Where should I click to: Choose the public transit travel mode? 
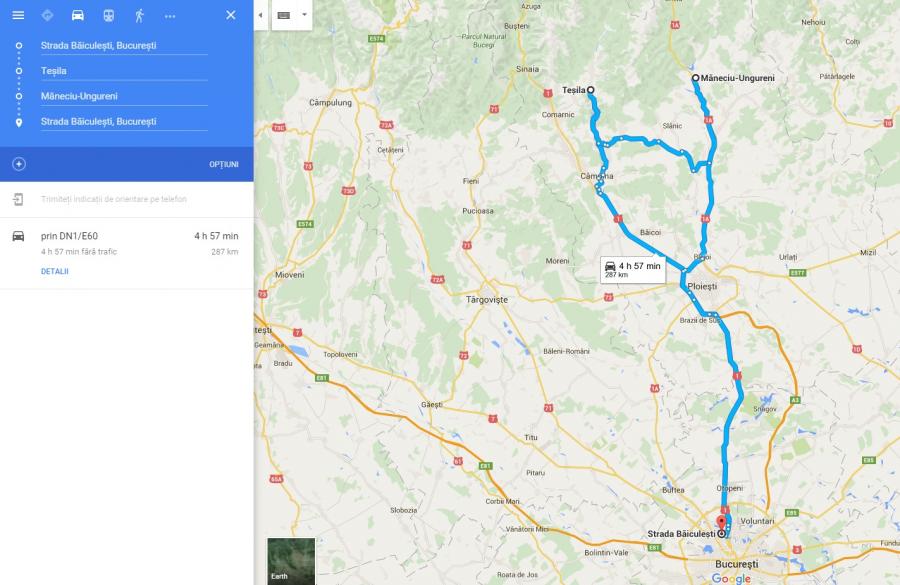click(x=108, y=16)
